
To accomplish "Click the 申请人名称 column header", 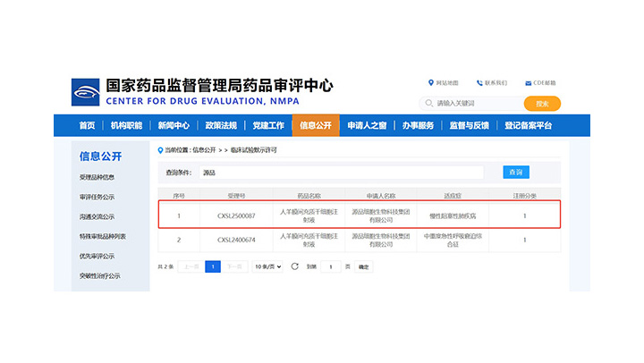I will click(x=381, y=196).
